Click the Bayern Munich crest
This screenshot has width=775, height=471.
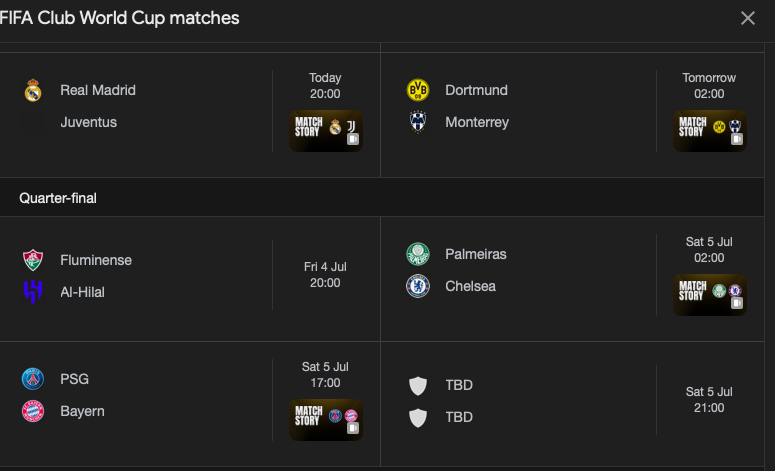click(33, 411)
